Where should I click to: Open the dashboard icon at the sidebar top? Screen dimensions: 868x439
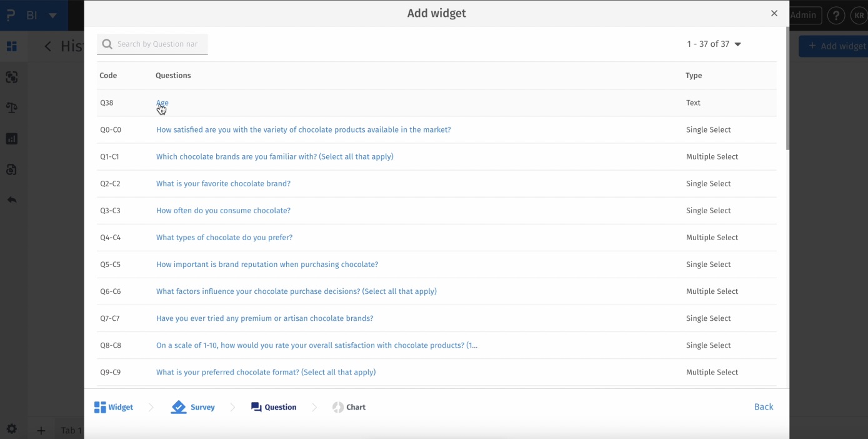11,46
